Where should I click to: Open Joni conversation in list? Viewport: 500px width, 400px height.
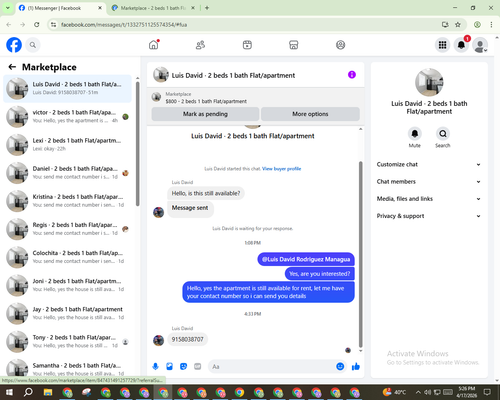pyautogui.click(x=68, y=285)
